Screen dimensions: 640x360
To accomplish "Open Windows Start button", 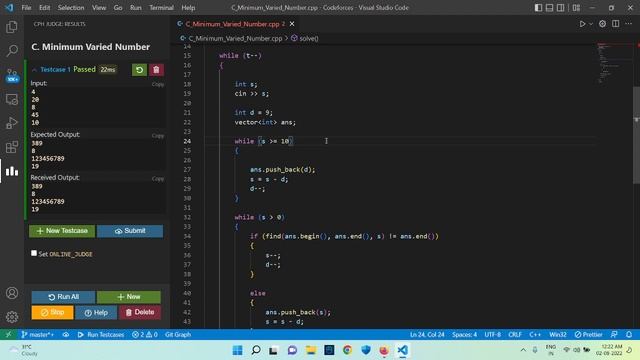I will click(237, 350).
